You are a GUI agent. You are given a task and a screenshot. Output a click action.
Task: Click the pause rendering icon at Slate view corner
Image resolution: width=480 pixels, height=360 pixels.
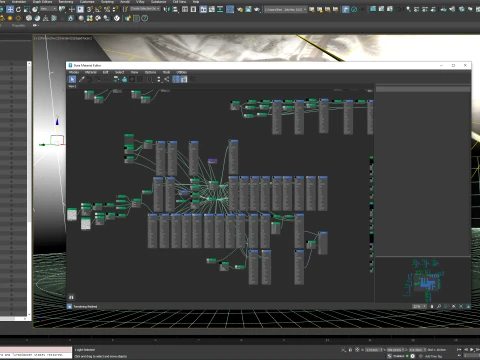(71, 297)
